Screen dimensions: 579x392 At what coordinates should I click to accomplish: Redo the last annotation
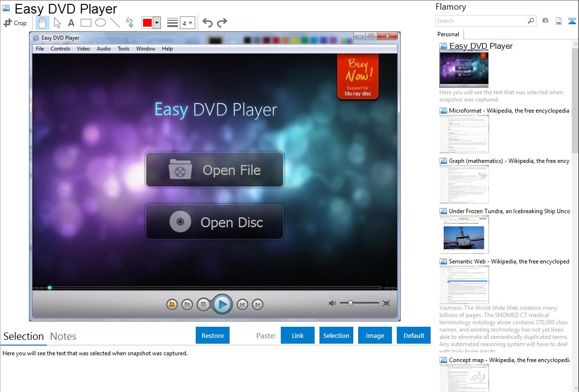pyautogui.click(x=222, y=23)
